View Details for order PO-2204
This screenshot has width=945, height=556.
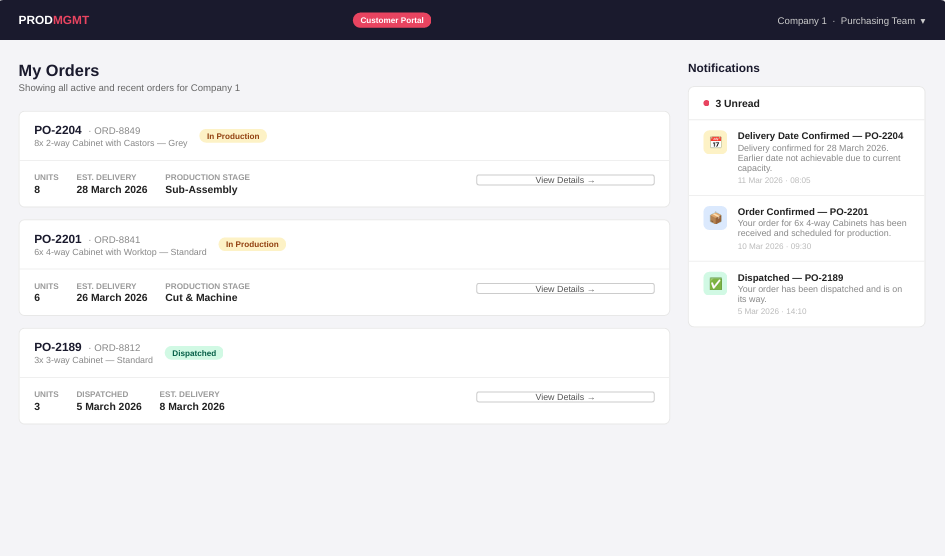565,180
